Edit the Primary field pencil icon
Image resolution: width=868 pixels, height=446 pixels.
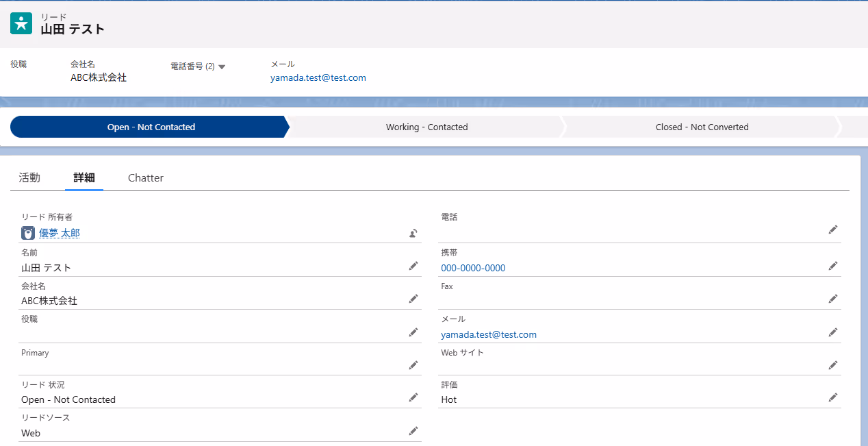click(x=413, y=365)
